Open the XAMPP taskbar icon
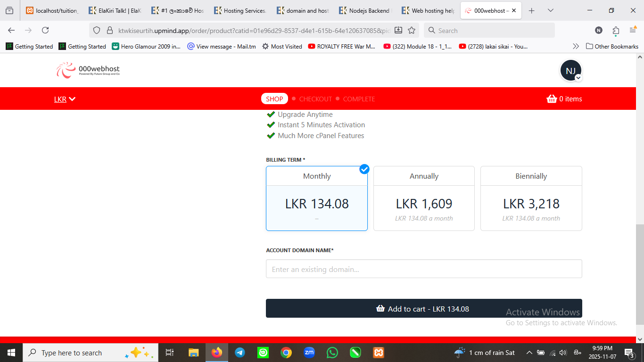The width and height of the screenshot is (644, 362). click(378, 353)
